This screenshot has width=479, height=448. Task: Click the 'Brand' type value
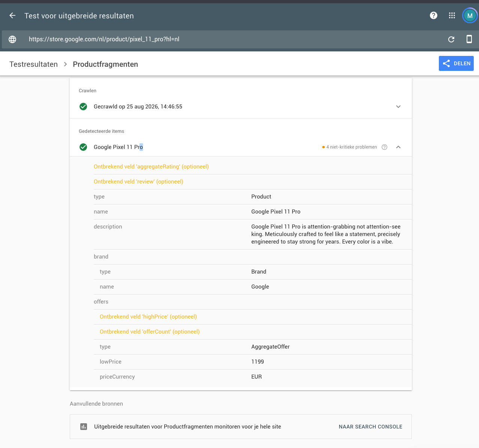(x=259, y=272)
